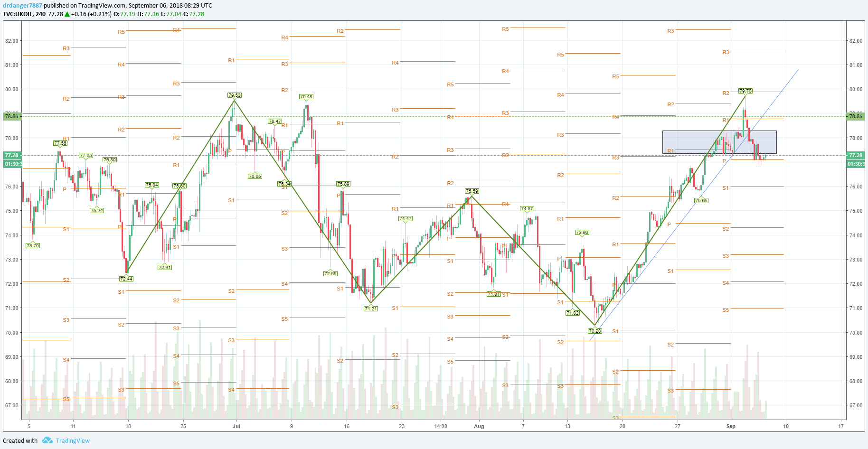
Task: Select the blue shaded rectangle drawing
Action: click(x=719, y=142)
